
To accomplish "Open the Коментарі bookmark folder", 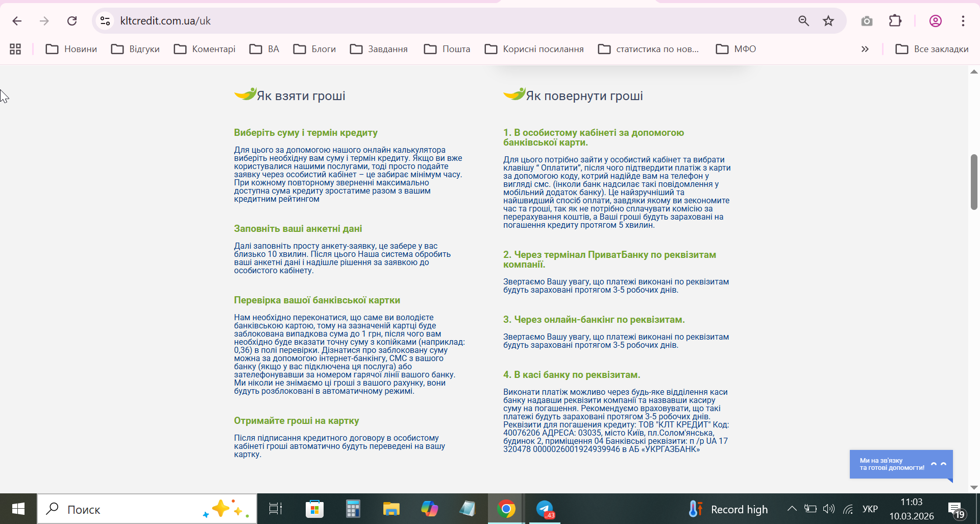I will [205, 49].
